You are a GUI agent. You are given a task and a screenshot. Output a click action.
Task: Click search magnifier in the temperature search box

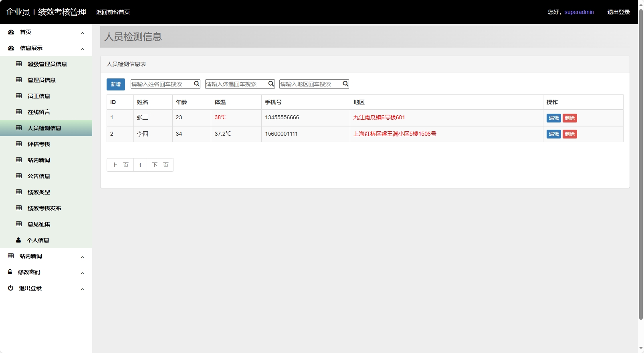[271, 84]
